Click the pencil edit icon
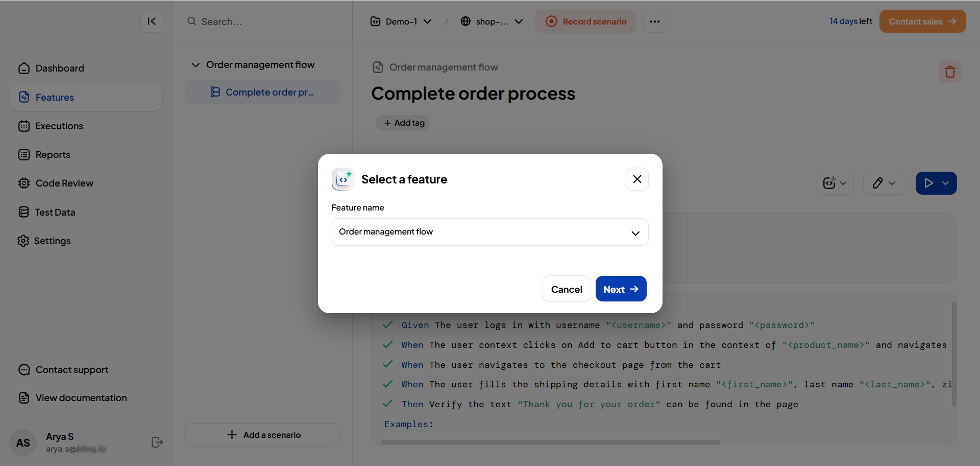This screenshot has height=466, width=980. coord(878,183)
